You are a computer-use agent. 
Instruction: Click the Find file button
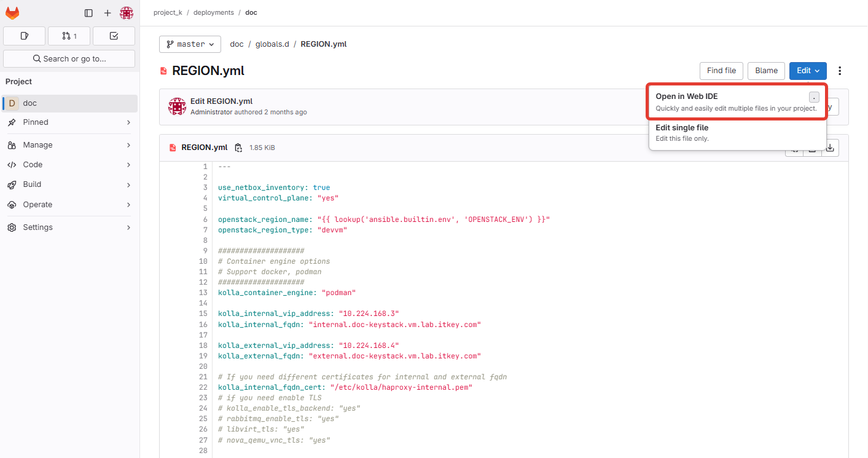[721, 71]
